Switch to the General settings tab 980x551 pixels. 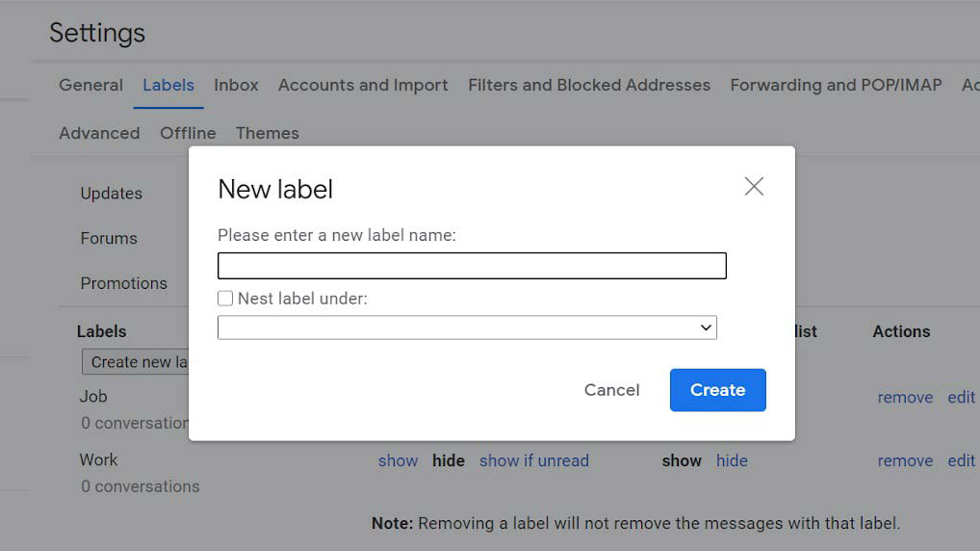pos(90,85)
